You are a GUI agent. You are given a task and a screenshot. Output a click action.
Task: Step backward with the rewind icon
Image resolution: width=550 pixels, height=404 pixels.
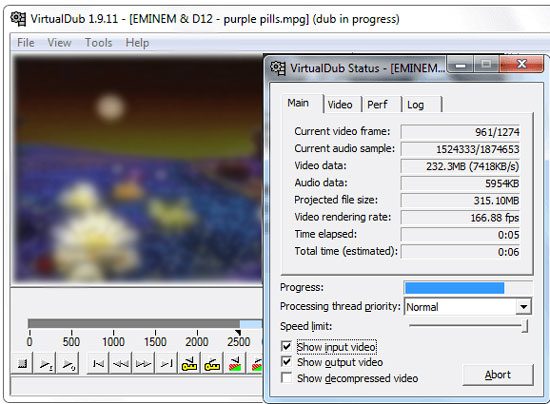pyautogui.click(x=121, y=364)
